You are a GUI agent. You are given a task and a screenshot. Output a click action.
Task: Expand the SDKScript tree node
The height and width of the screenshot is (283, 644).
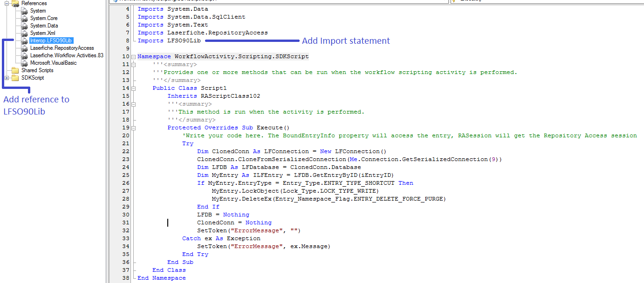tap(7, 78)
